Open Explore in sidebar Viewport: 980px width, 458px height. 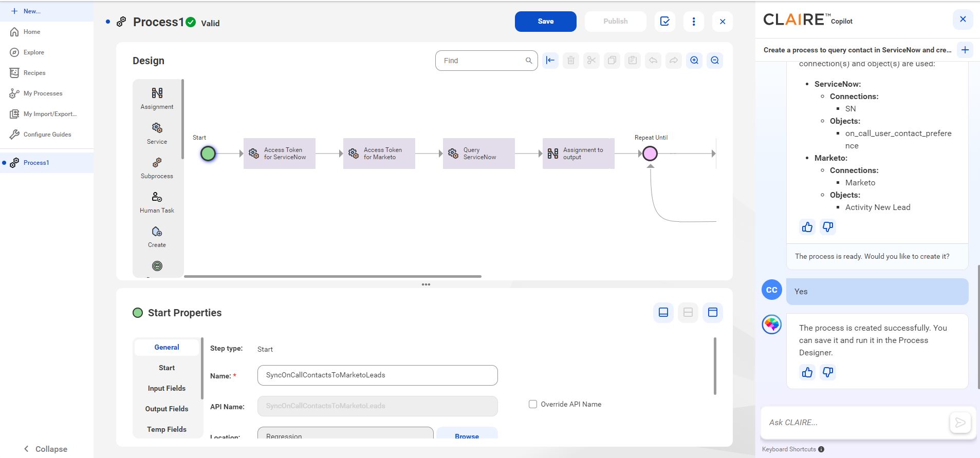pos(33,52)
